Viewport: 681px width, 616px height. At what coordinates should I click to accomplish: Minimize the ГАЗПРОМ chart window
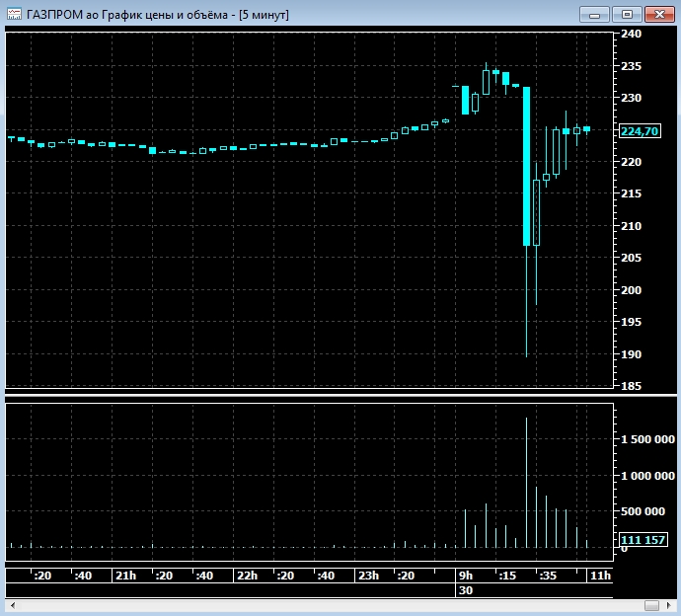coord(594,14)
